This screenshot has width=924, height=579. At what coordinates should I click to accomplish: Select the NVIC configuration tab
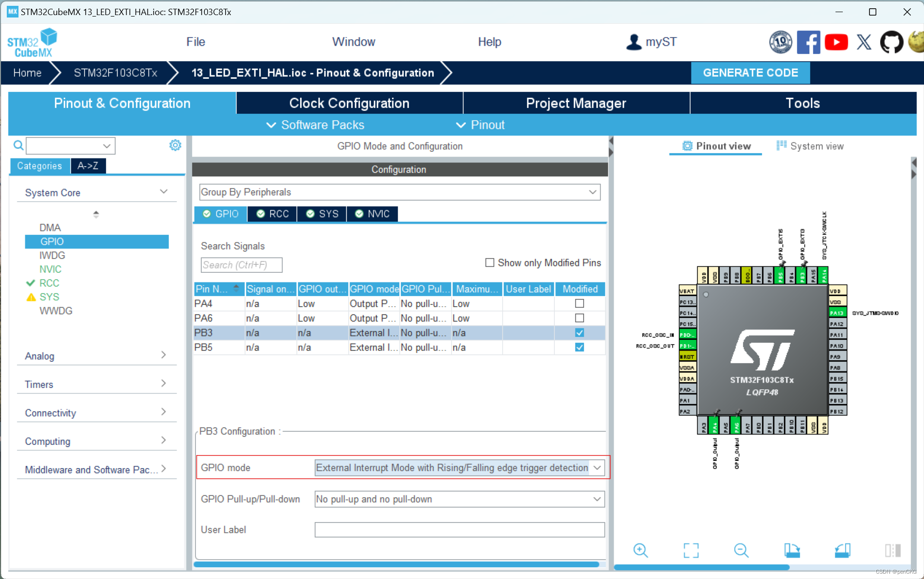click(x=372, y=214)
